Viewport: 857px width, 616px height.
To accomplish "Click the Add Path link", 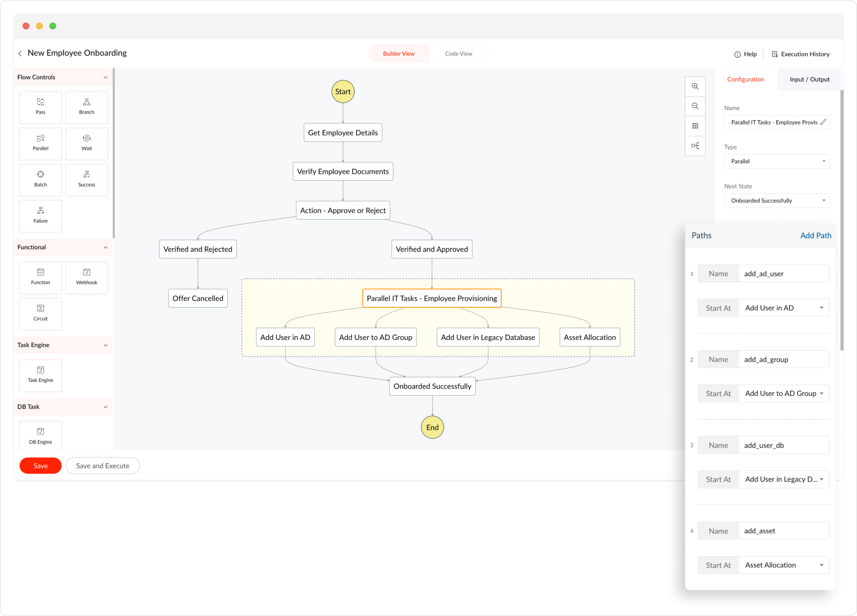I will point(815,235).
